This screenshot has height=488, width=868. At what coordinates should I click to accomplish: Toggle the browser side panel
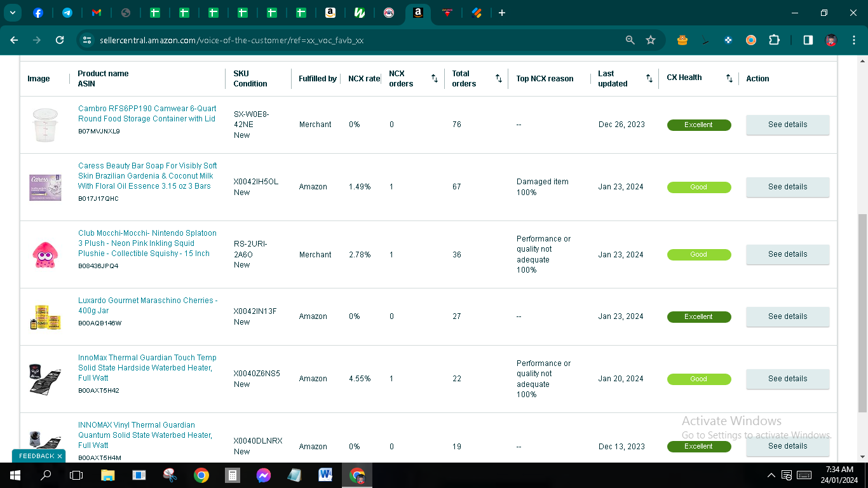coord(808,40)
